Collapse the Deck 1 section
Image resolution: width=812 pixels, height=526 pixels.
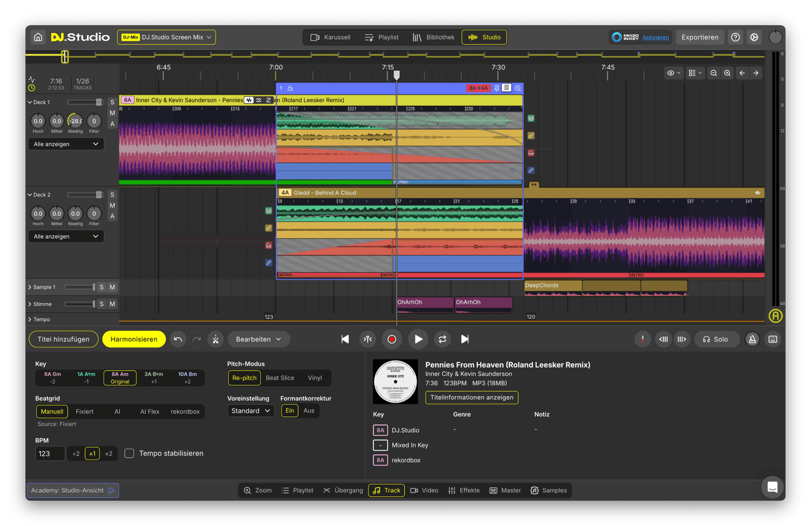pos(30,102)
